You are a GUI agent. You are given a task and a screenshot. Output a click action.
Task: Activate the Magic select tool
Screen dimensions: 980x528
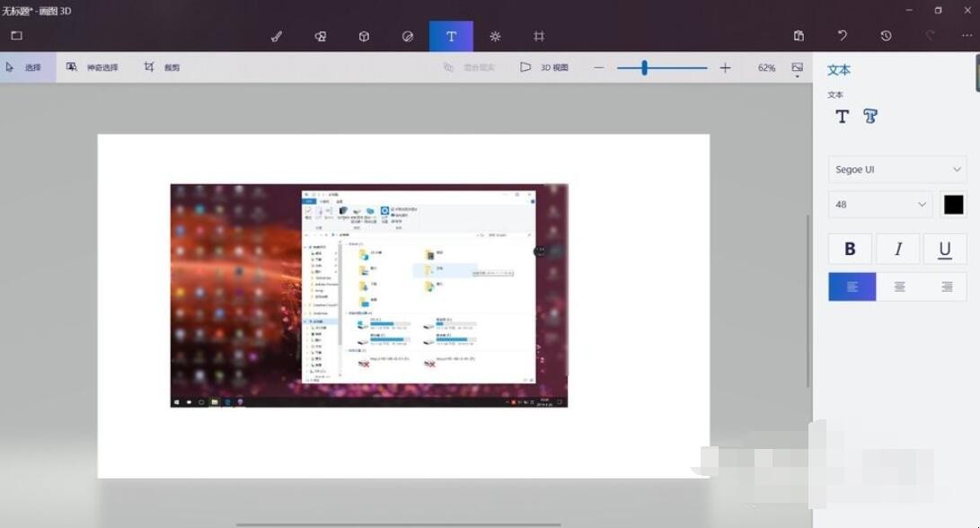[x=92, y=66]
